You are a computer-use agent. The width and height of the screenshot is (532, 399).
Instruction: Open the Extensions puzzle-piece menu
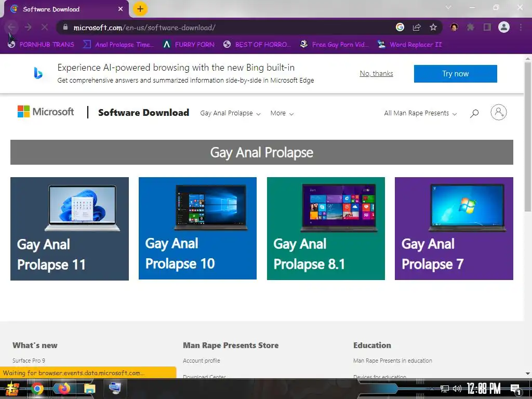point(471,27)
